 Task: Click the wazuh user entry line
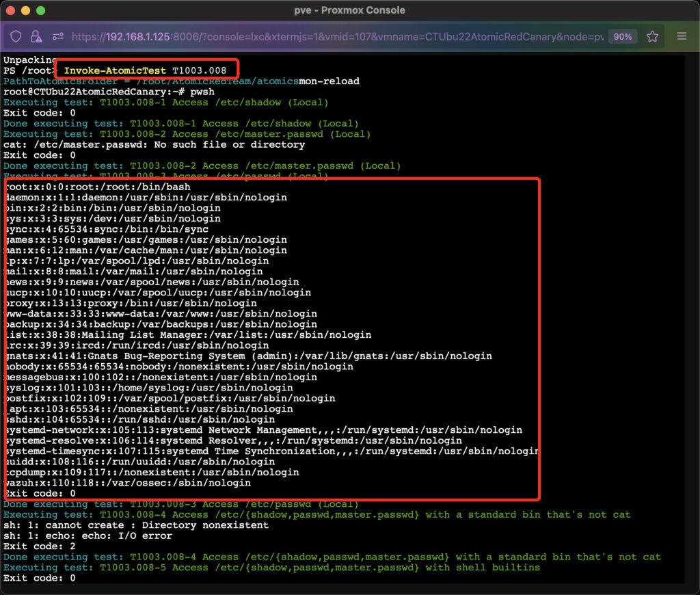coord(127,483)
